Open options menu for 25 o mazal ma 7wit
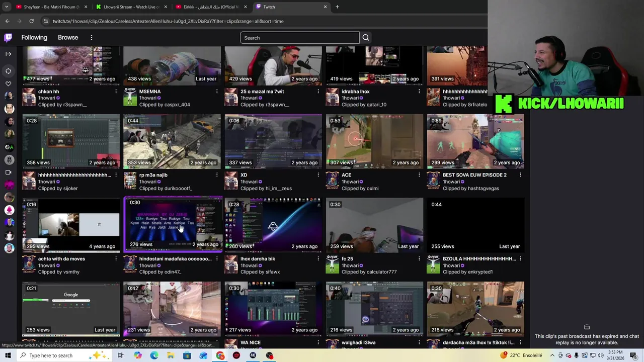 pos(318,92)
